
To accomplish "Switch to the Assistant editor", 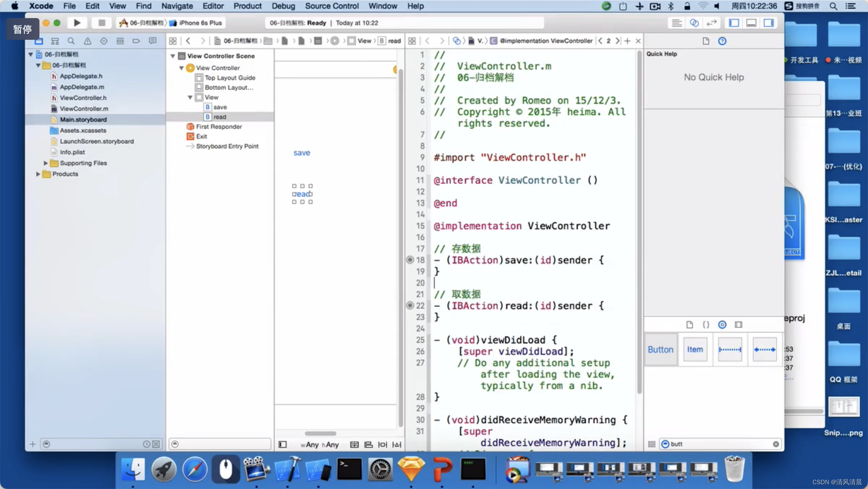I will pyautogui.click(x=694, y=23).
